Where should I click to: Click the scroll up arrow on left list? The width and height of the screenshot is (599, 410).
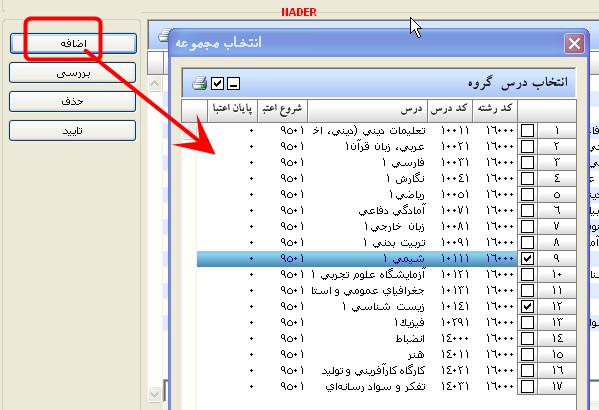(155, 83)
